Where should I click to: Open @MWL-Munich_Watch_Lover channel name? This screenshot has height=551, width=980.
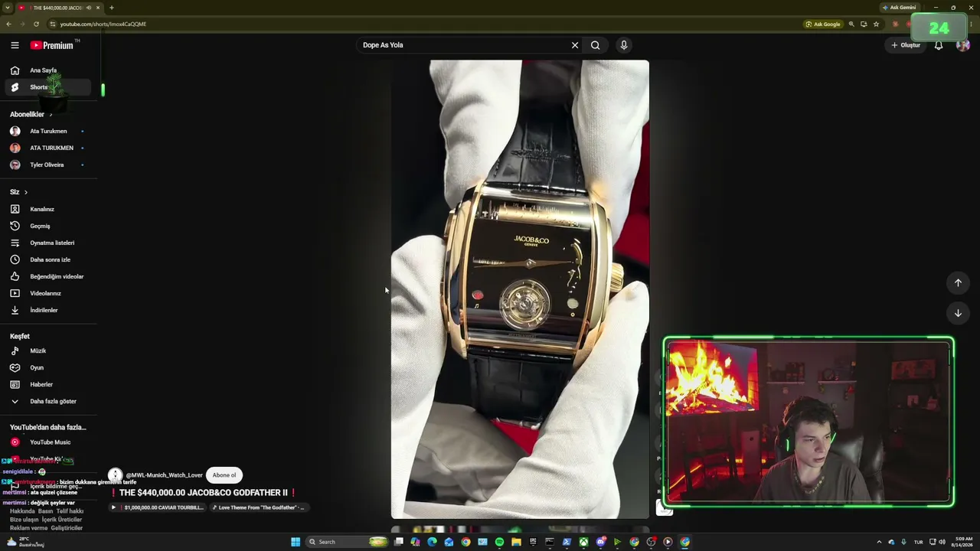click(x=164, y=475)
